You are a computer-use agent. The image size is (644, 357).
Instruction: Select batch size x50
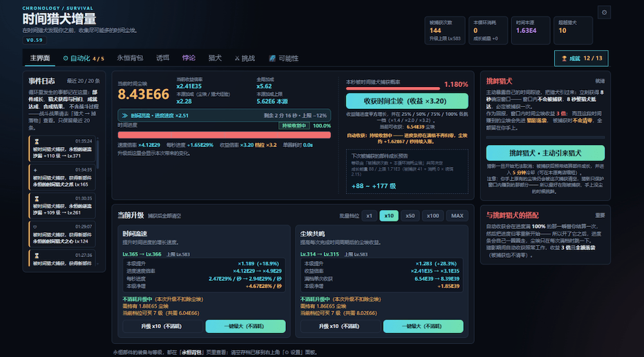[410, 216]
